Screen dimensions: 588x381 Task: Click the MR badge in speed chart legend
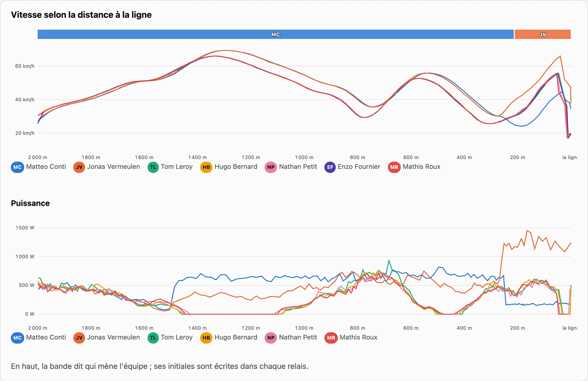pyautogui.click(x=394, y=167)
